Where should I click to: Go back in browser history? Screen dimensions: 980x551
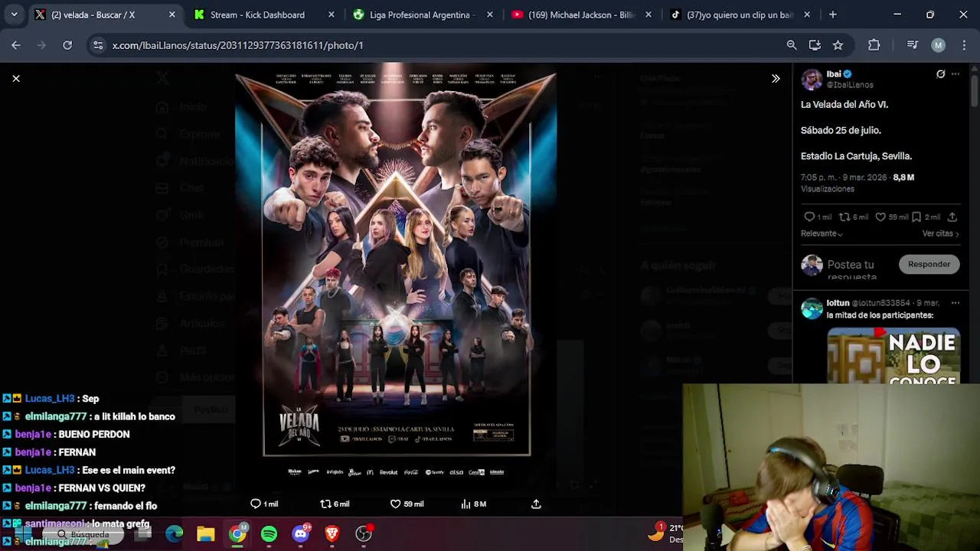[x=16, y=45]
